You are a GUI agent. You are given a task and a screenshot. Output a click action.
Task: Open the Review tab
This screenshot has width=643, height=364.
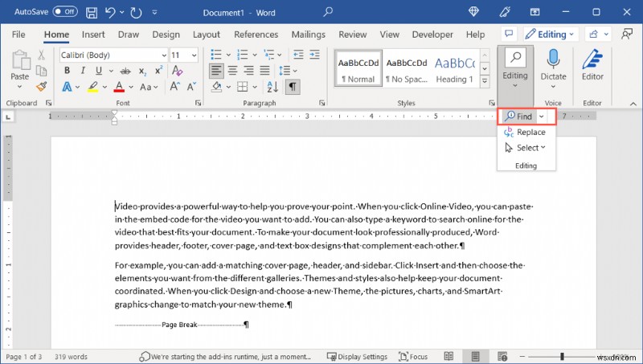point(353,35)
